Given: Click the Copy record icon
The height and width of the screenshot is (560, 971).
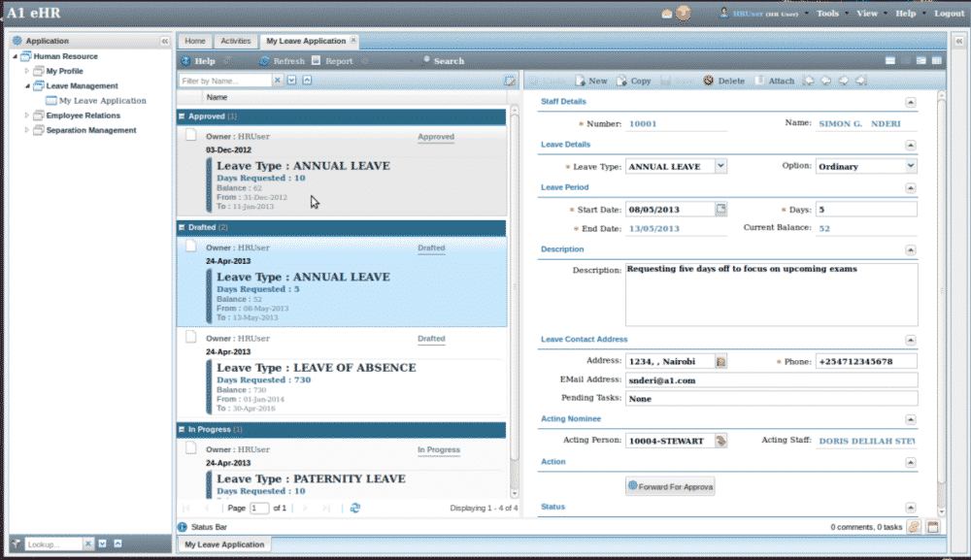Looking at the screenshot, I should point(633,82).
